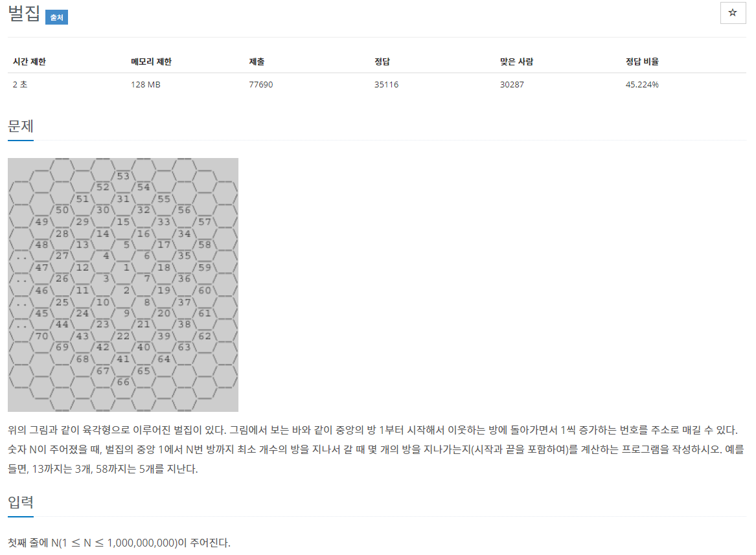756x555 pixels.
Task: Click the 입력 section heading
Action: [x=21, y=503]
